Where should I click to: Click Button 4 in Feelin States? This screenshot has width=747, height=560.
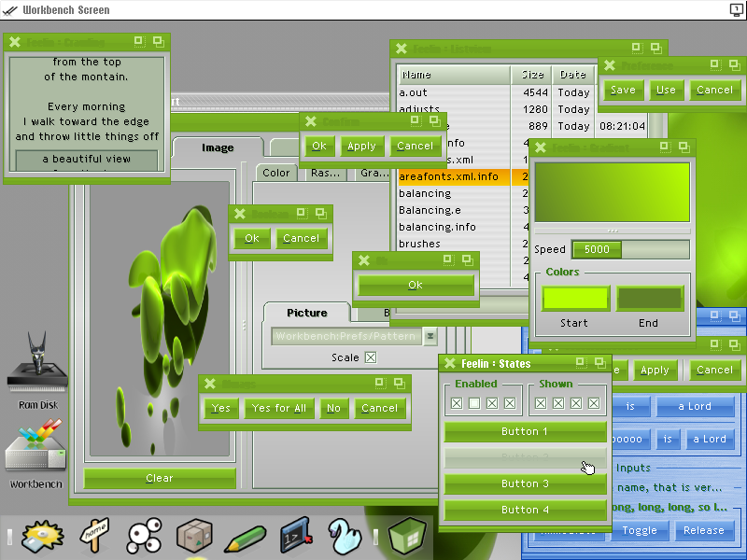[525, 510]
